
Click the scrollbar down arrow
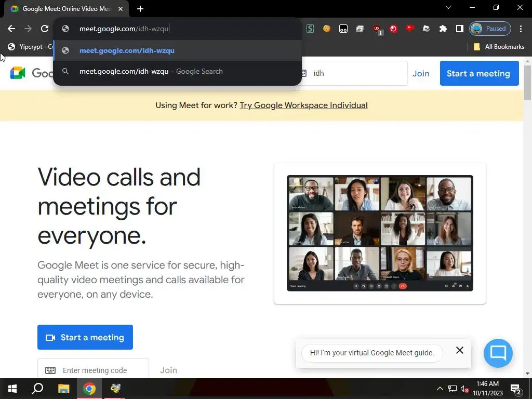[x=528, y=374]
